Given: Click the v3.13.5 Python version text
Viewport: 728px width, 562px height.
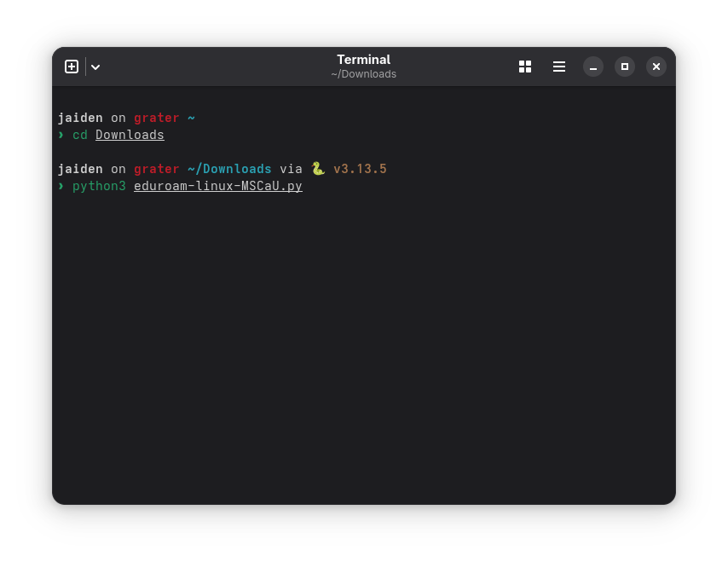Looking at the screenshot, I should coord(360,169).
